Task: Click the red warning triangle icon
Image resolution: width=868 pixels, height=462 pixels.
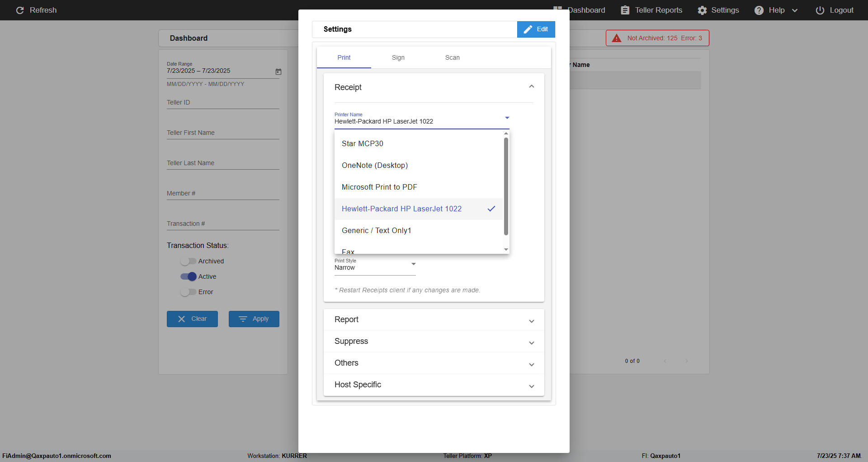Action: click(617, 38)
